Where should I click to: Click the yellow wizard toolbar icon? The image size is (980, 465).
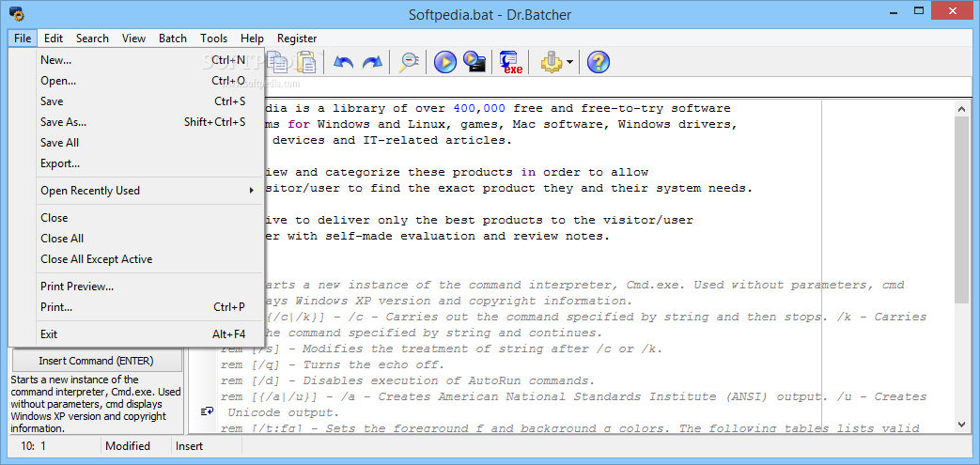552,62
